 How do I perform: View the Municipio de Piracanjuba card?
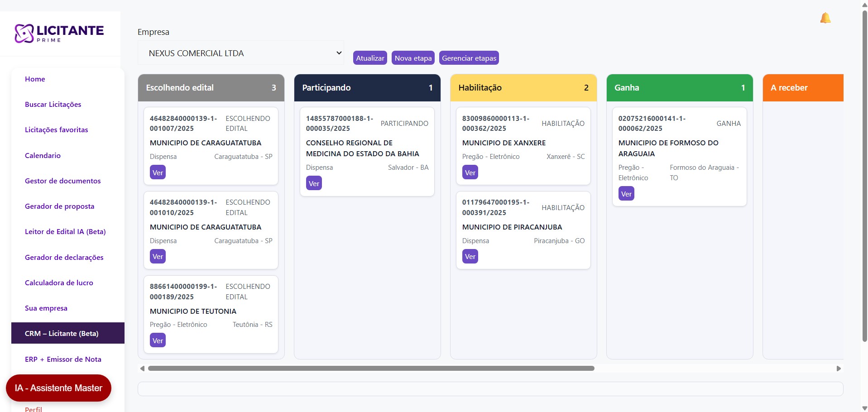(470, 257)
